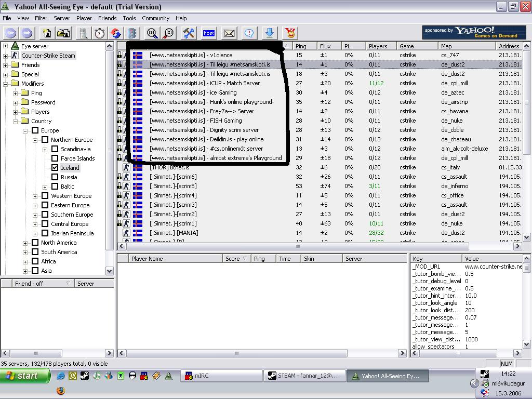532x399 pixels.
Task: Collapse the Country tree node
Action: click(x=15, y=122)
